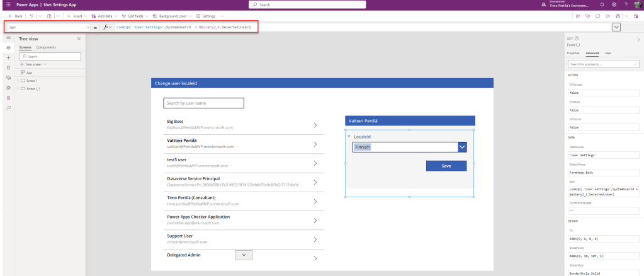Screen dimensions: 644x276
Task: Expand the Screen1_1 tree node
Action: 18,89
